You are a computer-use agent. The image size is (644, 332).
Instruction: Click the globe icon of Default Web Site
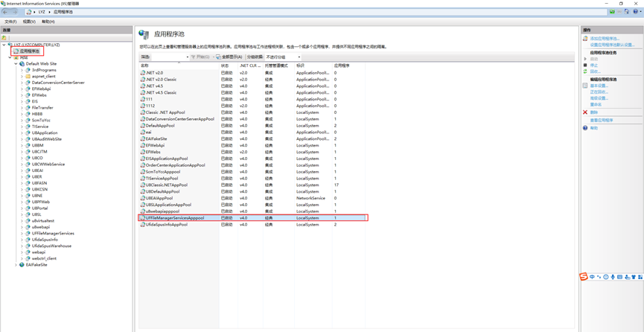(x=22, y=64)
